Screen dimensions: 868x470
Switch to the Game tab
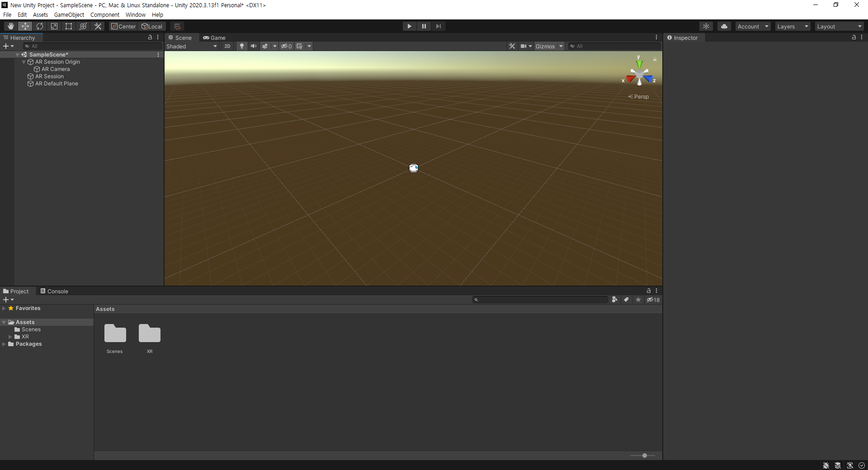pyautogui.click(x=214, y=38)
